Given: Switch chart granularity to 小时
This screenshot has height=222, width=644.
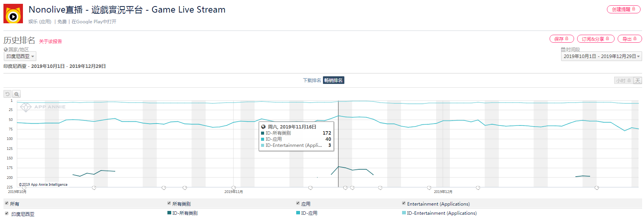Looking at the screenshot, I should click(x=623, y=80).
